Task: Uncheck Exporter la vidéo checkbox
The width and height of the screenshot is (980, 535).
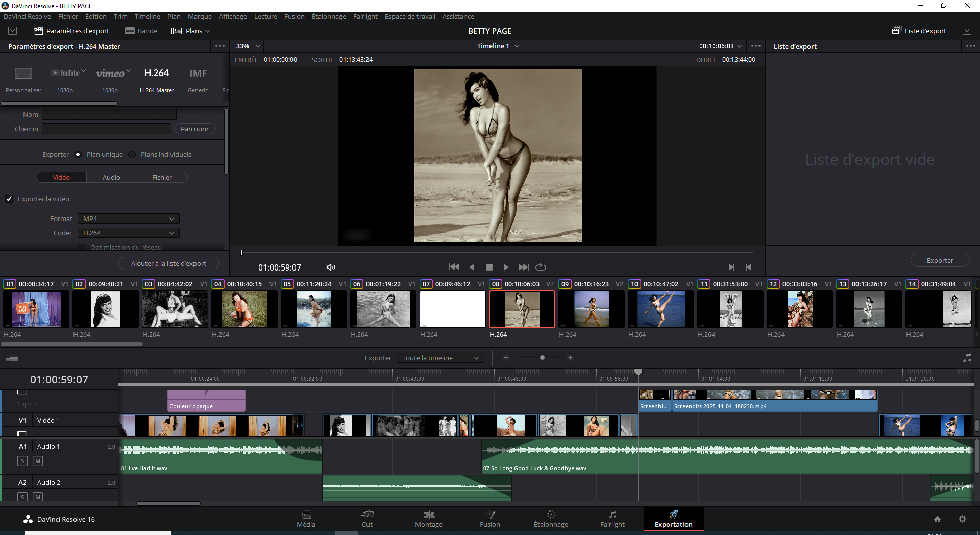Action: pos(9,199)
